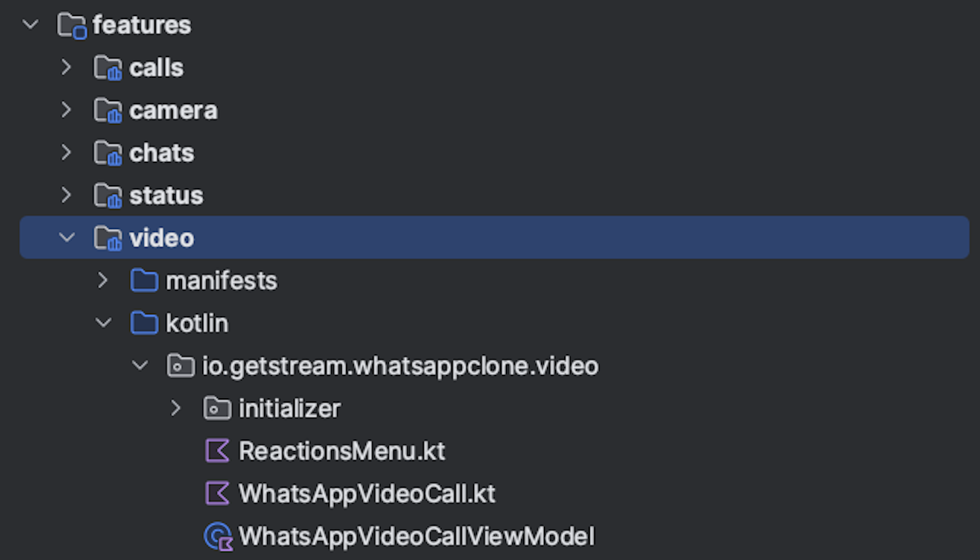
Task: Click the class icon next to WhatsAppVideoCallViewModel
Action: (217, 535)
